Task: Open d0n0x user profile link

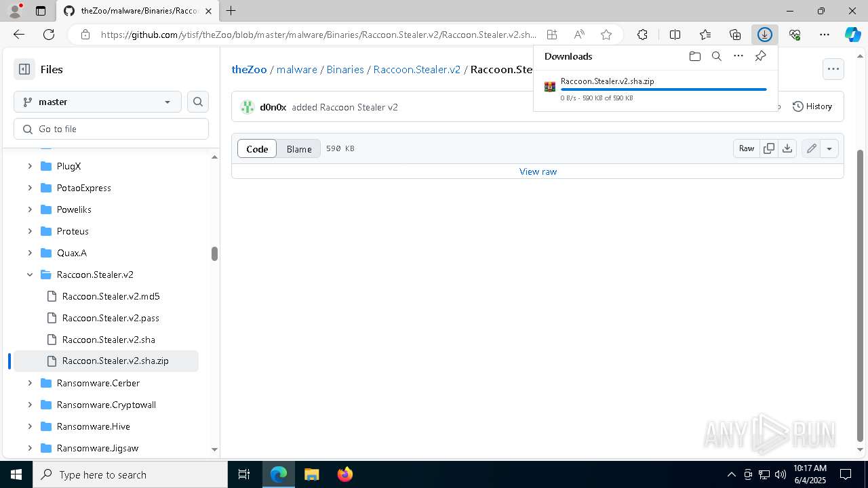Action: pos(273,107)
